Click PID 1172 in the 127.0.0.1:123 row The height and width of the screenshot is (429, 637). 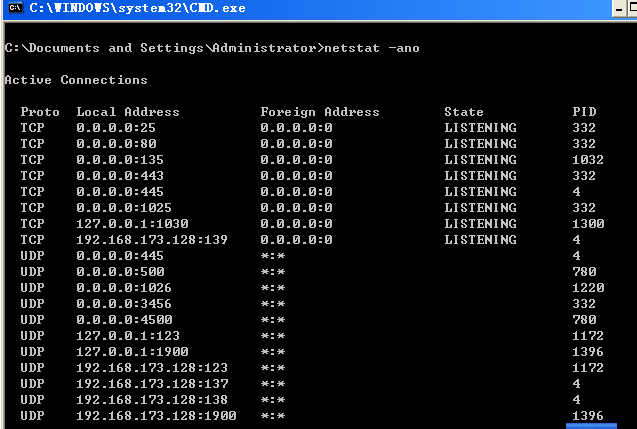click(588, 336)
